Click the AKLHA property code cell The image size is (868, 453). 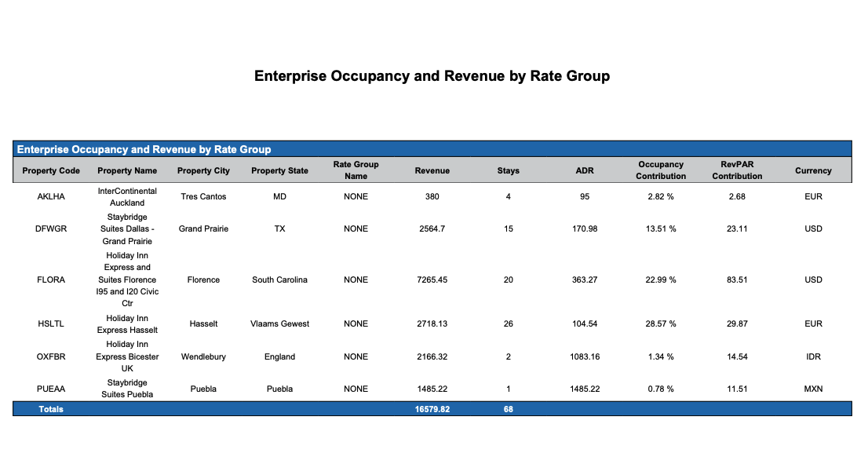(x=51, y=196)
